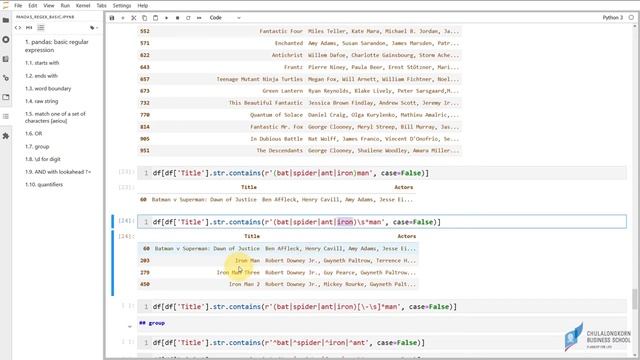Open the Extension Manager puzzle icon
The height and width of the screenshot is (360, 640).
pyautogui.click(x=6, y=136)
